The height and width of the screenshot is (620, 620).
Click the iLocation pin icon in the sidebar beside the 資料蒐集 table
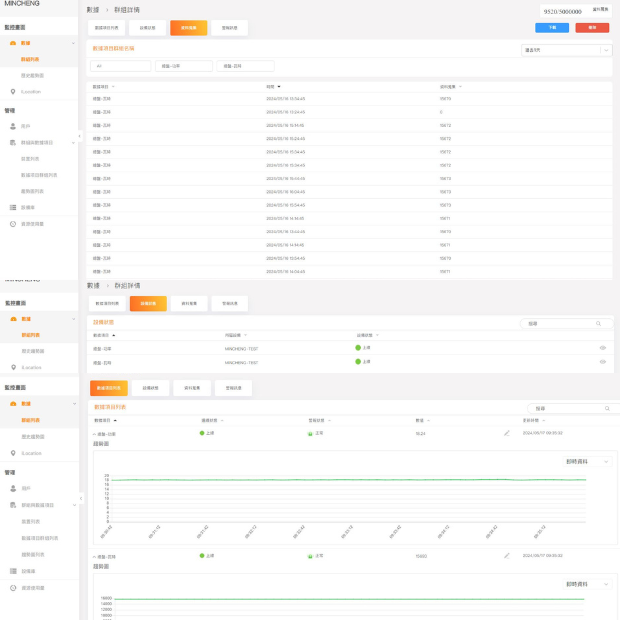pos(13,92)
